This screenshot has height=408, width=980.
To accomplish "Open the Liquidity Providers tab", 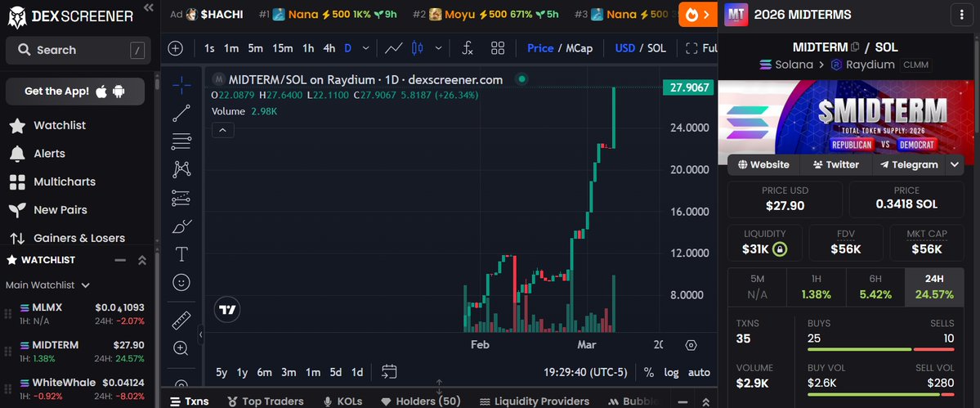I will (x=535, y=401).
